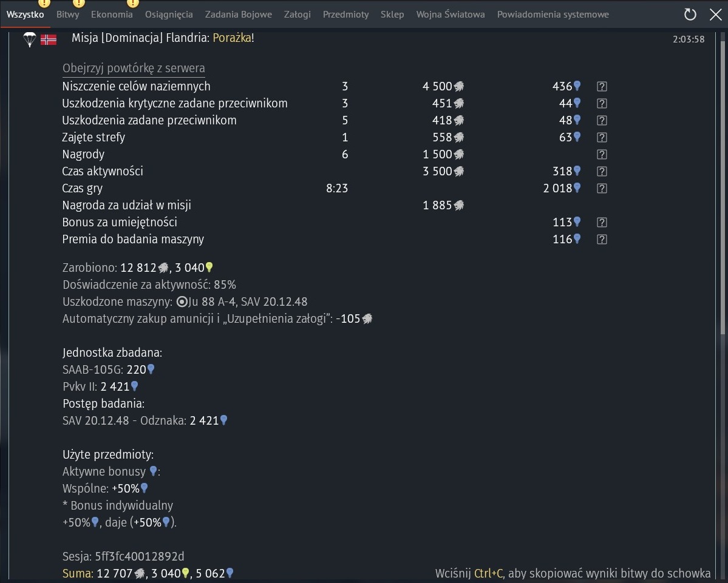Screen dimensions: 728x583
Task: Click the parachute icon beside mission title
Action: tap(29, 39)
